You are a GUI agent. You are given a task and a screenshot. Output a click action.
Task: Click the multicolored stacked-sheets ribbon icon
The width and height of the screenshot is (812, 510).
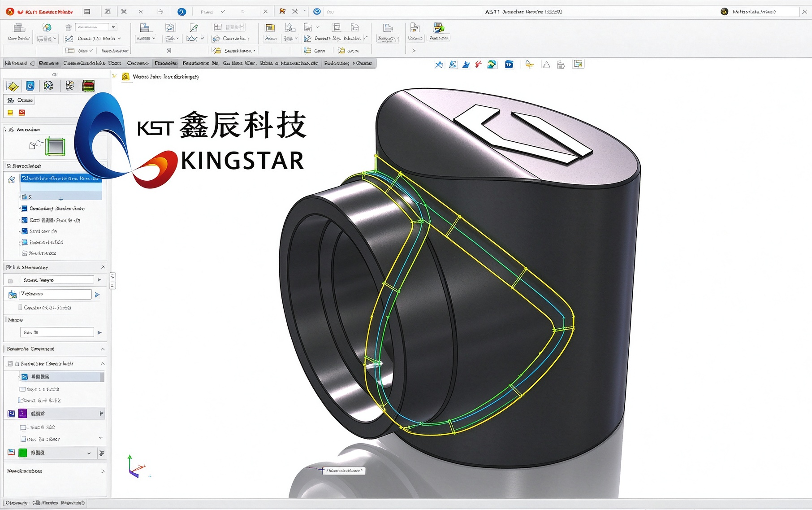coord(439,28)
